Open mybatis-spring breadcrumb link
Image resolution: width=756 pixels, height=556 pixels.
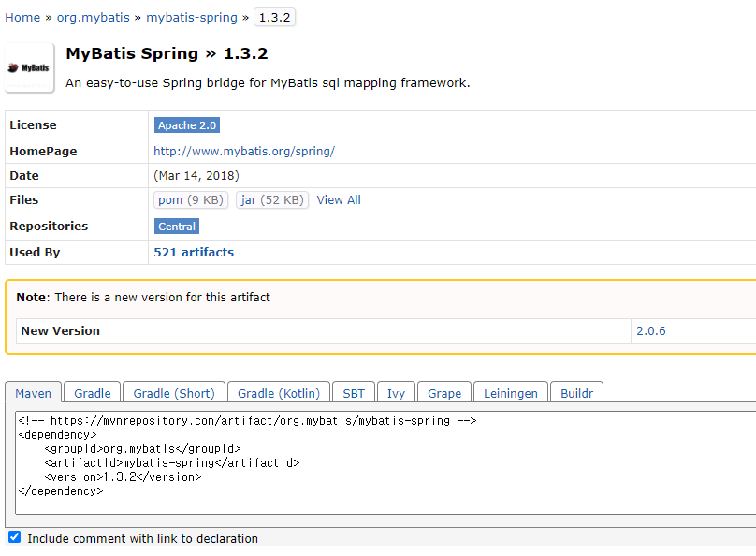click(x=192, y=18)
